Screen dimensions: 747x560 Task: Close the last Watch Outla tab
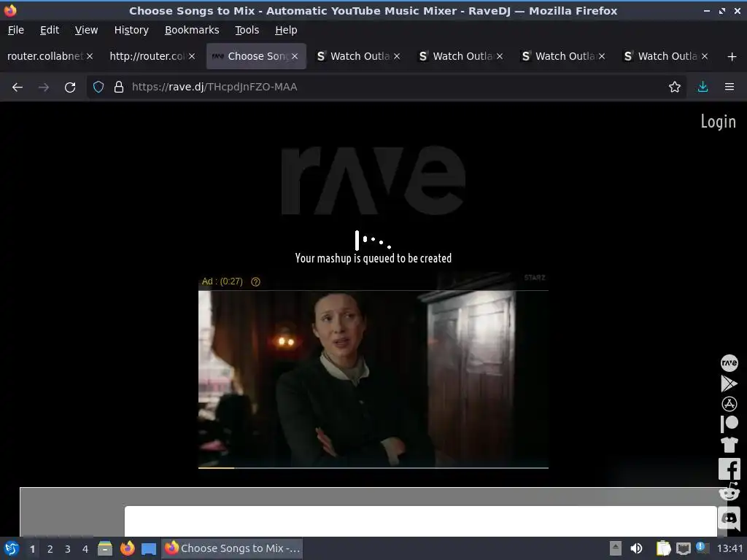pyautogui.click(x=704, y=56)
